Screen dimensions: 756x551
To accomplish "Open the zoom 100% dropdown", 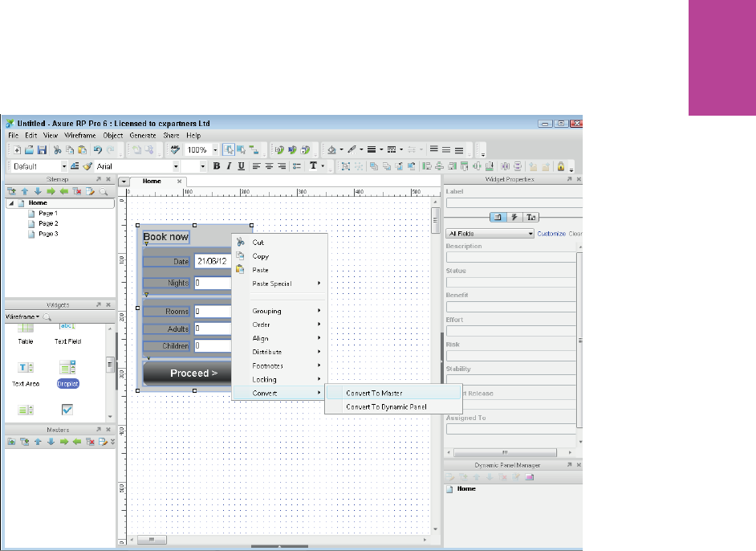I will click(215, 150).
